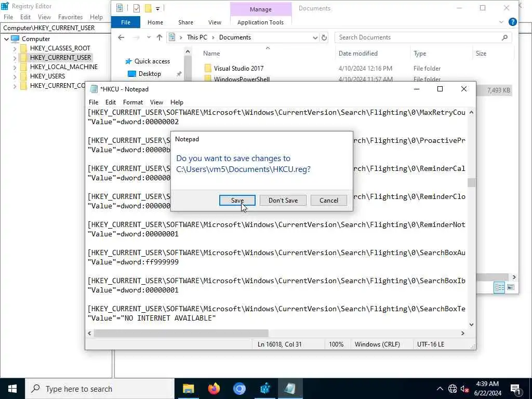
Task: Refresh the Documents folder view
Action: (x=324, y=37)
